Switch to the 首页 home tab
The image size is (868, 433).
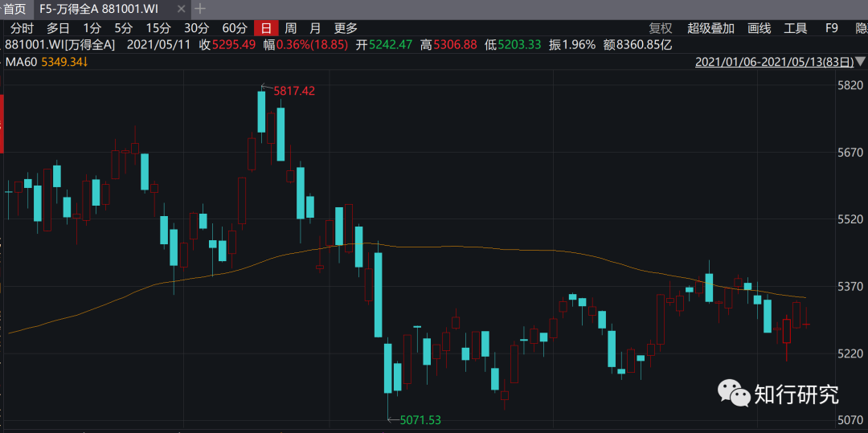(14, 9)
